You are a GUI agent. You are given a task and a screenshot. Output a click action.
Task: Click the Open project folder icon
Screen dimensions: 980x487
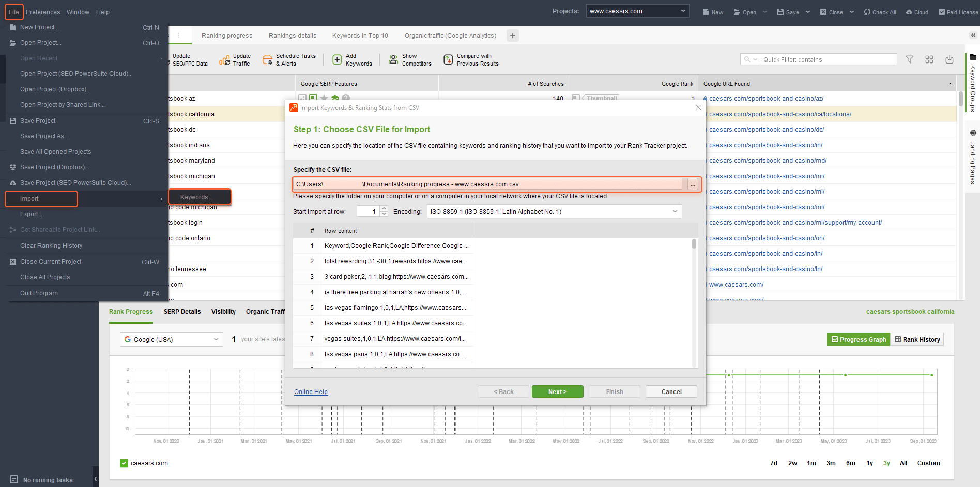[737, 12]
